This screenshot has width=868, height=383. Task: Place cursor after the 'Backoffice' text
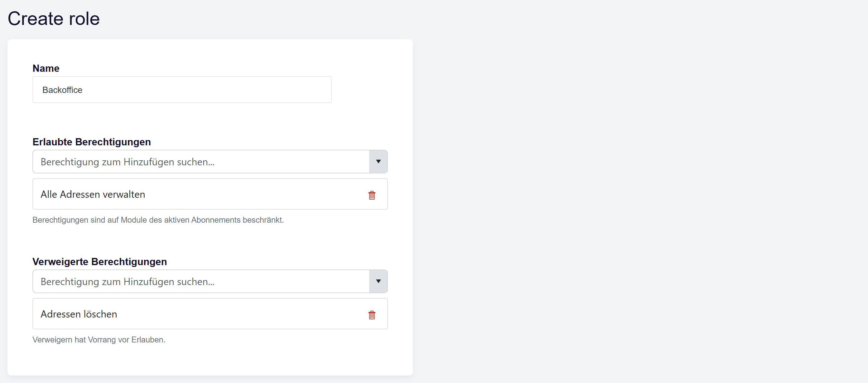[x=83, y=90]
